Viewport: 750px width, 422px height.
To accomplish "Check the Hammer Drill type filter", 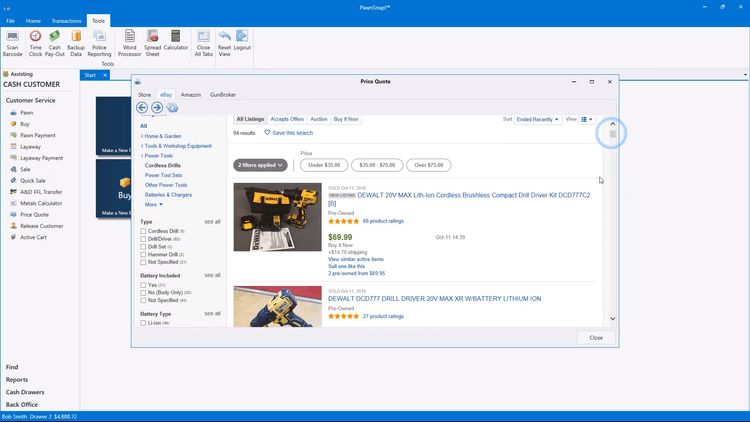I will (143, 255).
